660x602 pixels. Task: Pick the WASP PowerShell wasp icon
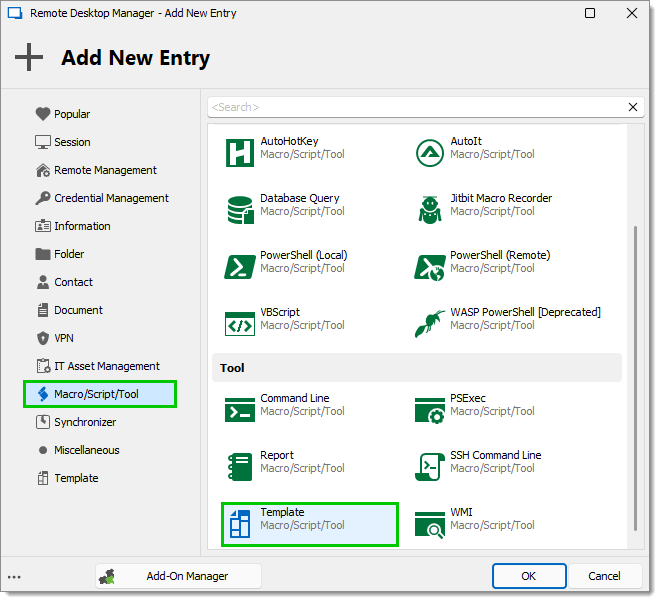coord(429,324)
